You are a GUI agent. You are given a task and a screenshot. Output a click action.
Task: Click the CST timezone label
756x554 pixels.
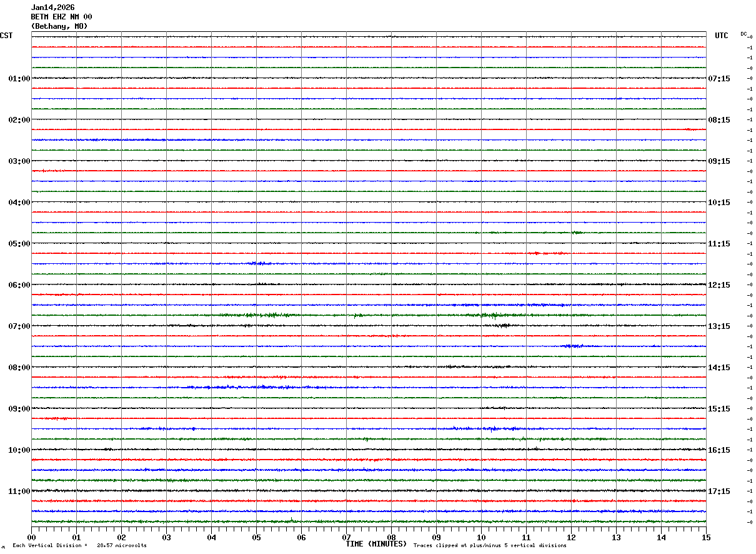[6, 36]
